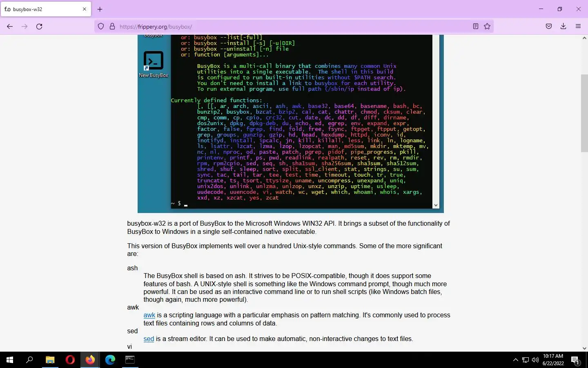Open network status tray icon
Screen dimensions: 588x368
coord(526,360)
